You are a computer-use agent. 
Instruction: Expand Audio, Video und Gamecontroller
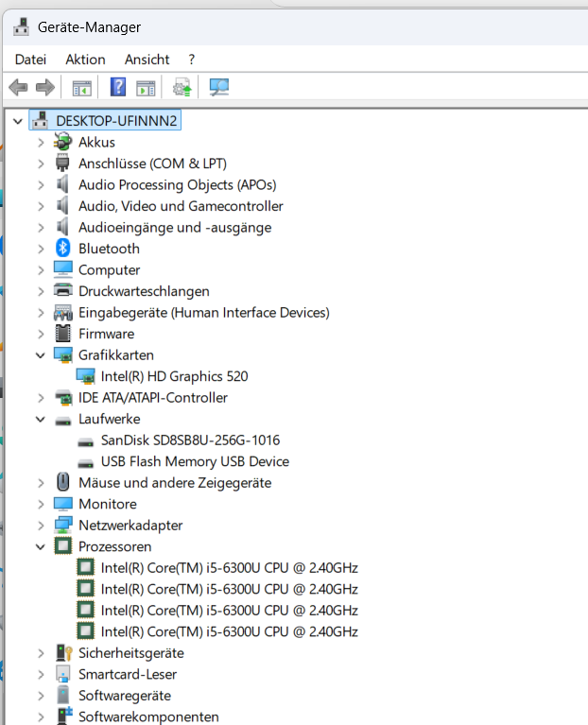(41, 206)
